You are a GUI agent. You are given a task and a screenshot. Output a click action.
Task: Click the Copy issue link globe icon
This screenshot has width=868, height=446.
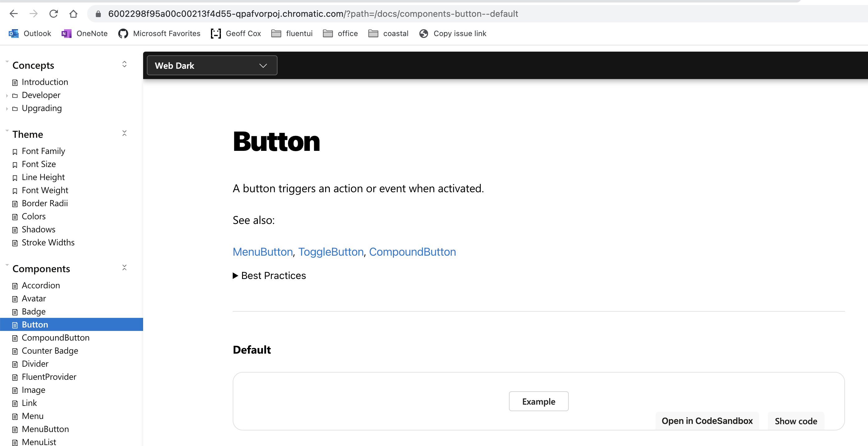pyautogui.click(x=423, y=33)
